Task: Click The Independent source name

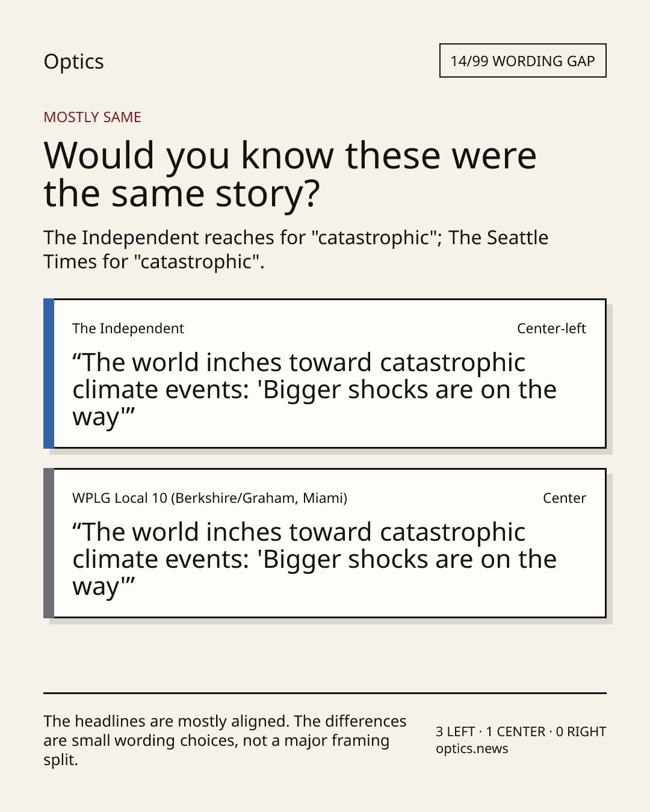Action: tap(128, 328)
